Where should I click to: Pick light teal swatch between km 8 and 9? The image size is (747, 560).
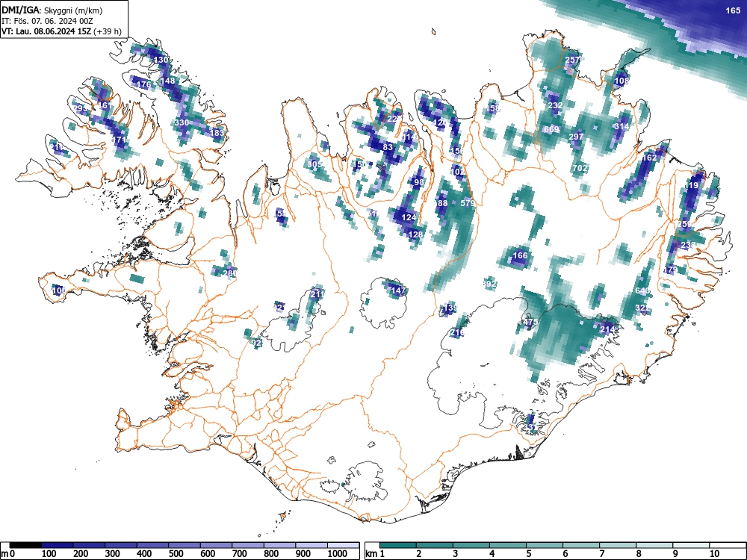pyautogui.click(x=654, y=545)
